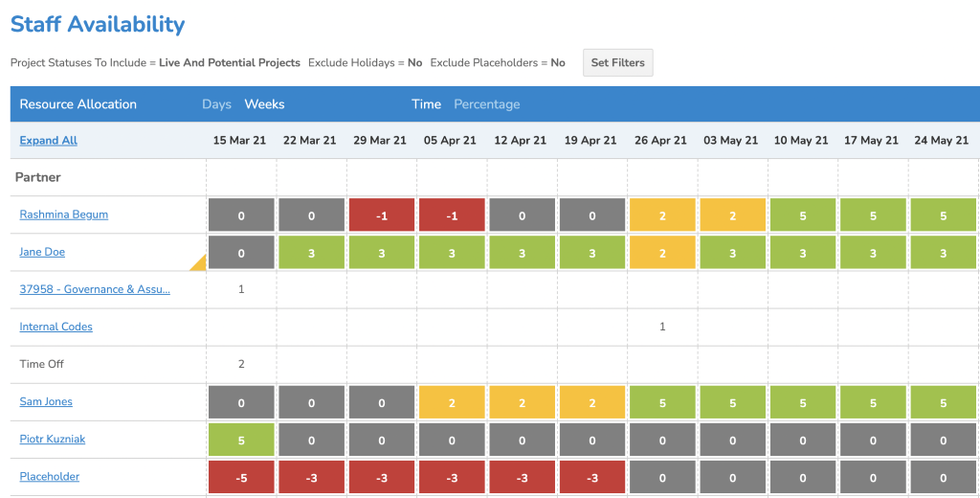The image size is (980, 498).
Task: Click Piotr Kuzniak's green 5 cell for 15 Mar 21
Action: pos(240,441)
